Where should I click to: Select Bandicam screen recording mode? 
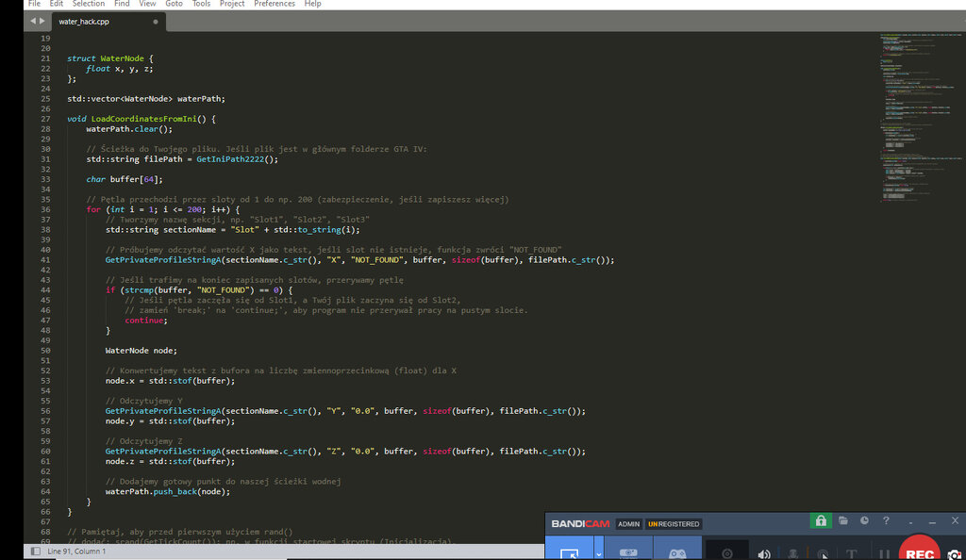pos(569,551)
